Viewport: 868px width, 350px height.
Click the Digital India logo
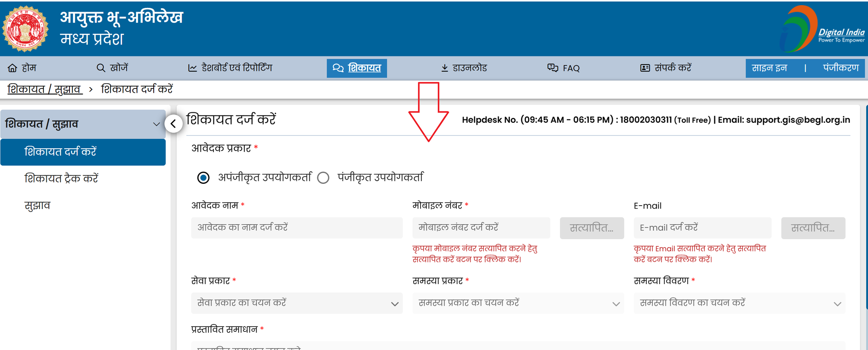[822, 29]
